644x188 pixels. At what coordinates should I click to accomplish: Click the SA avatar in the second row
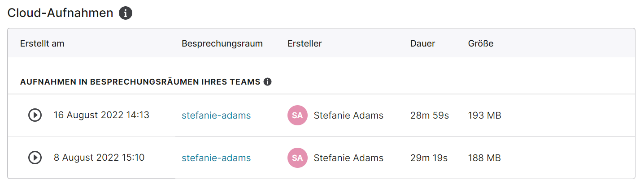pyautogui.click(x=297, y=158)
